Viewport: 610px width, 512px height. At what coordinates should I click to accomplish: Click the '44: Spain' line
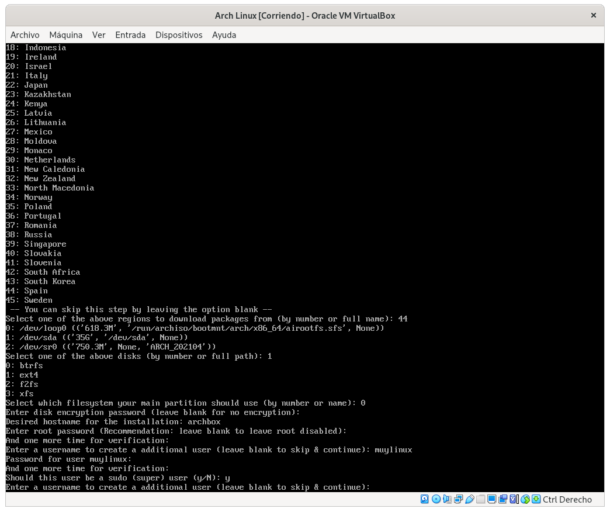(x=26, y=291)
